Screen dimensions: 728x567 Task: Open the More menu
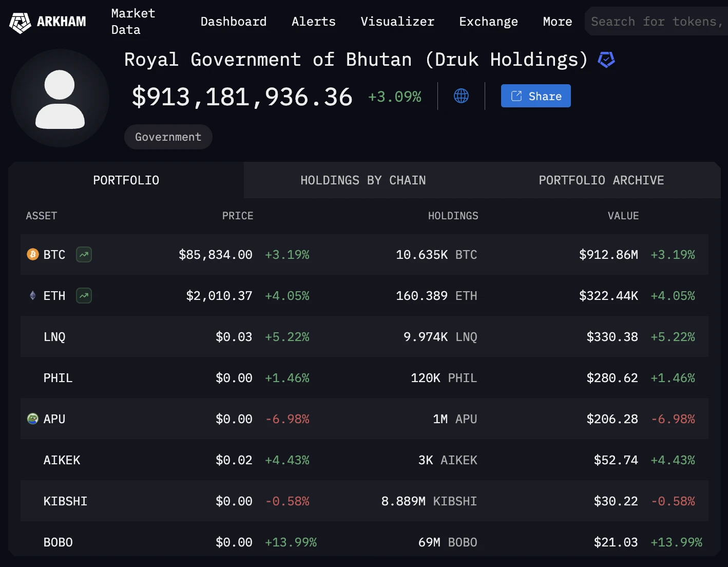coord(557,22)
